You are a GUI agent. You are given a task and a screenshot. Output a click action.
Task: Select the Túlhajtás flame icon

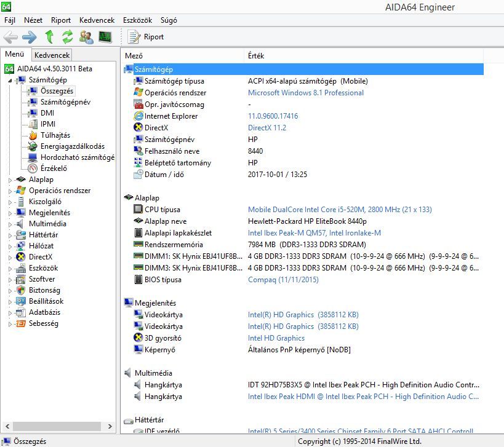(x=33, y=135)
